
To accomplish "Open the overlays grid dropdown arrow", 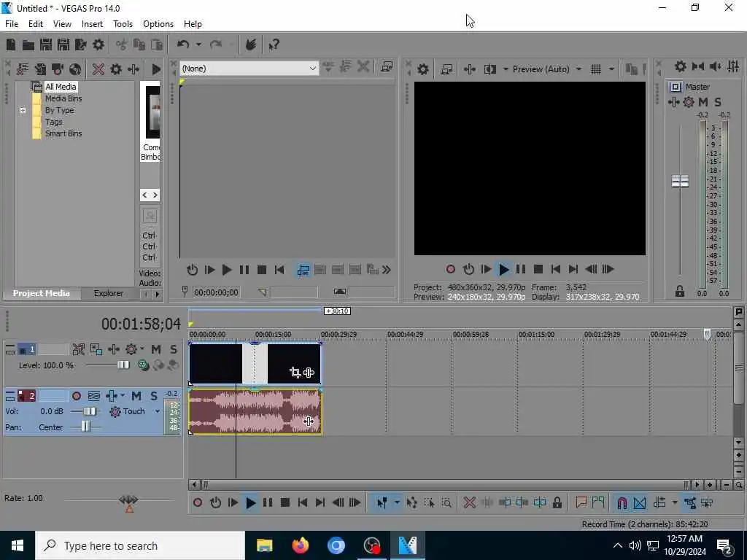I will point(611,69).
